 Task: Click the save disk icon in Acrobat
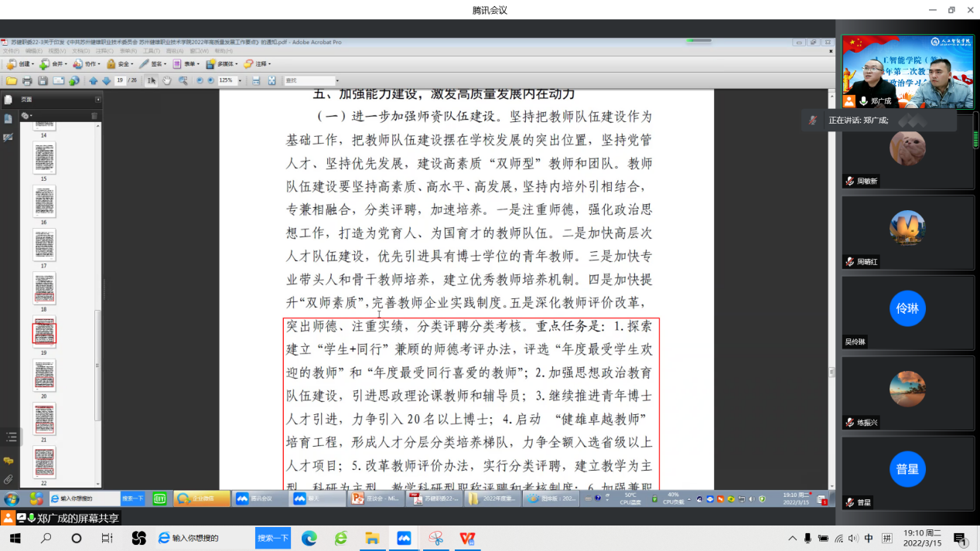tap(43, 80)
